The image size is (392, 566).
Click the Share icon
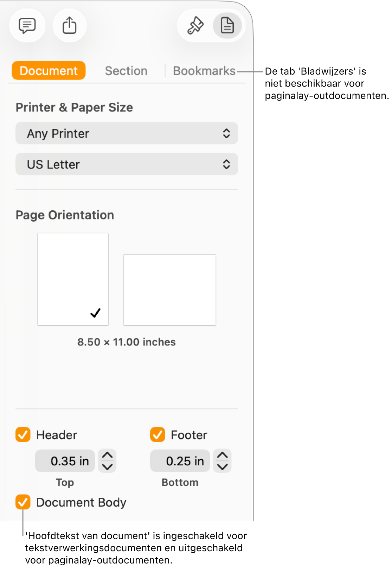pos(70,26)
